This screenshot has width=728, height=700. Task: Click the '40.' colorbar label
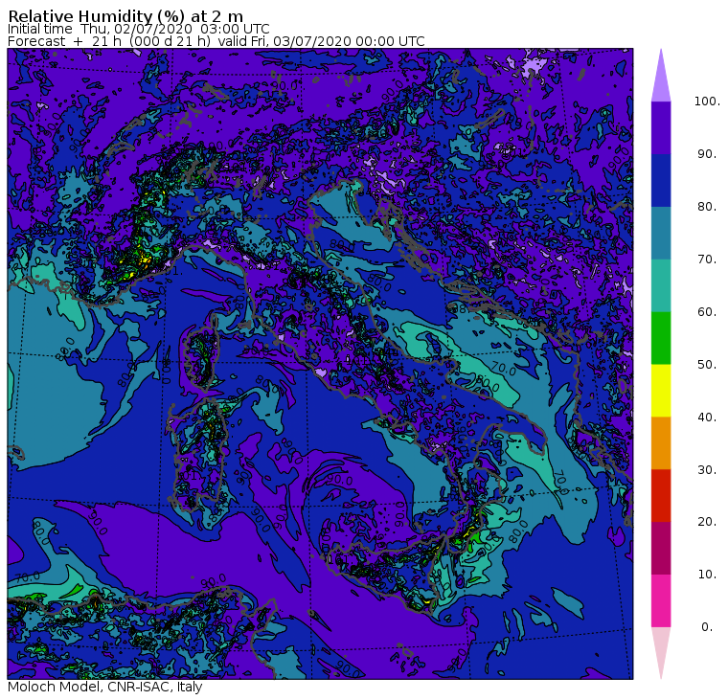707,417
